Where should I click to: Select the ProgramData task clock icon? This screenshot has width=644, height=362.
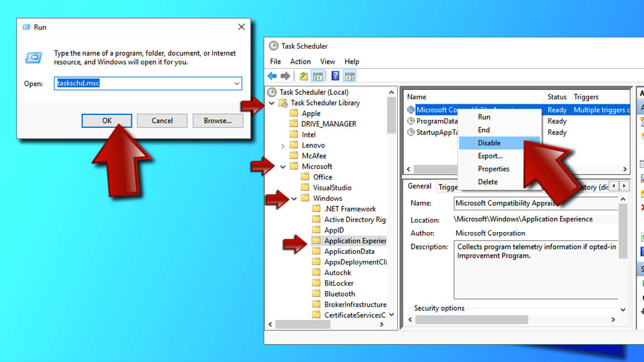(x=411, y=121)
